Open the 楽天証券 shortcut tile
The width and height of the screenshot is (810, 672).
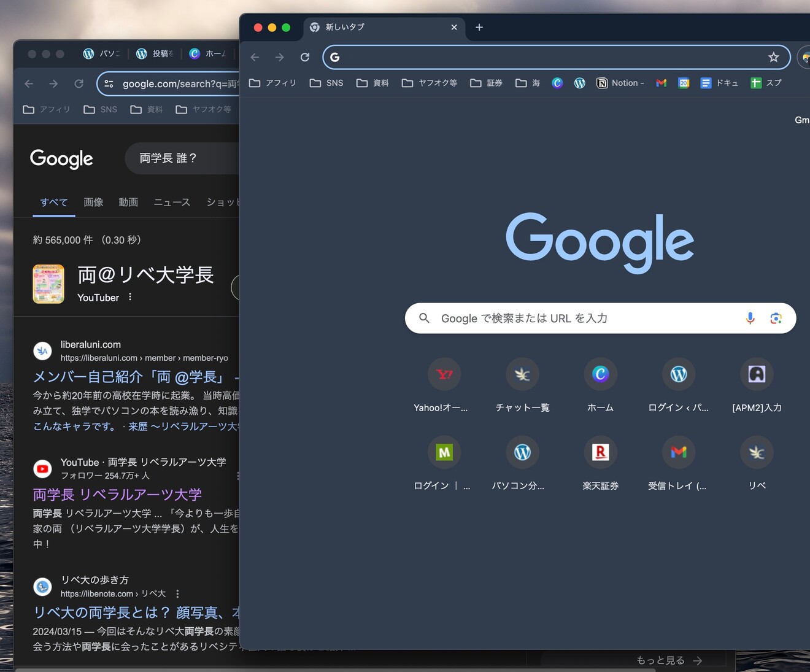[x=600, y=463]
